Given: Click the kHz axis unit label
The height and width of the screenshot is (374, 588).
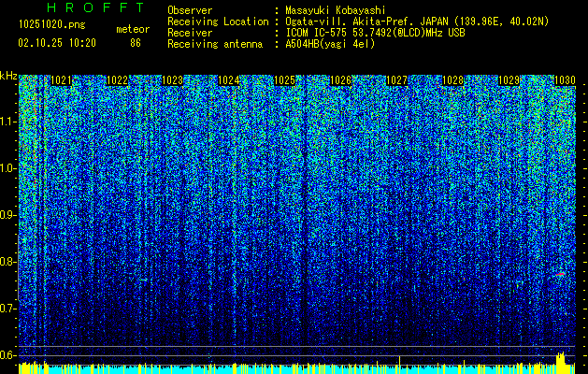Looking at the screenshot, I should tap(8, 76).
